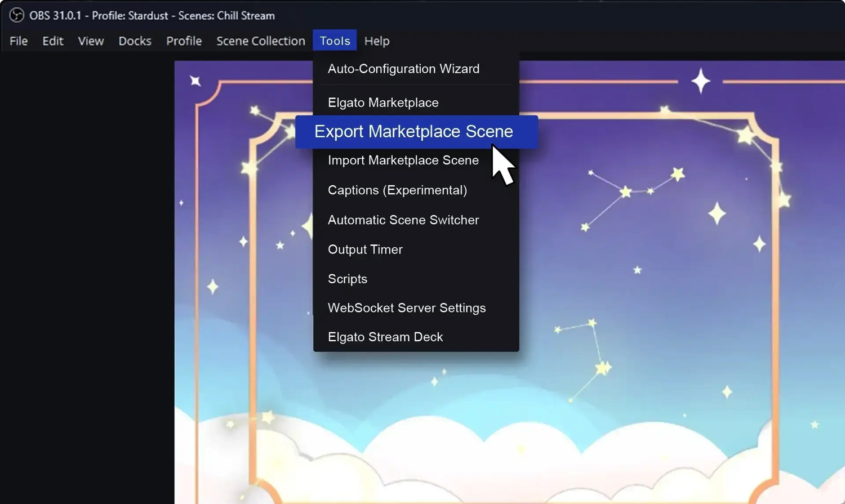Launch the Auto-Configuration Wizard
The height and width of the screenshot is (504, 845).
click(403, 69)
